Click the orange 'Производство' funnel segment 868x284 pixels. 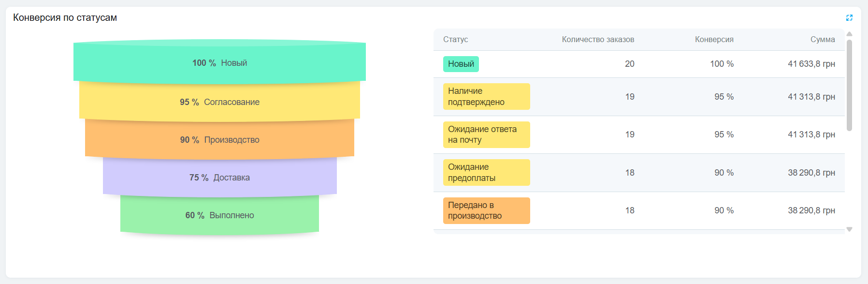pos(219,140)
